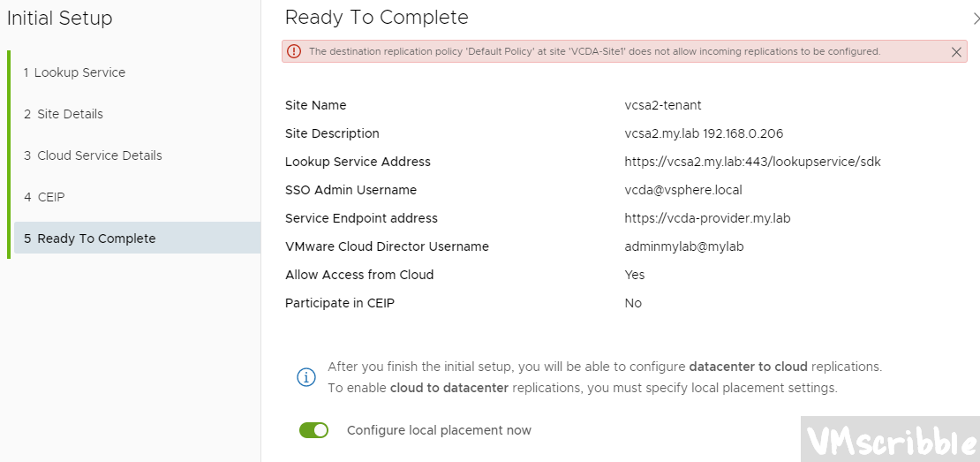The image size is (980, 462).
Task: Click the 'Configure local placement now' label
Action: 439,430
